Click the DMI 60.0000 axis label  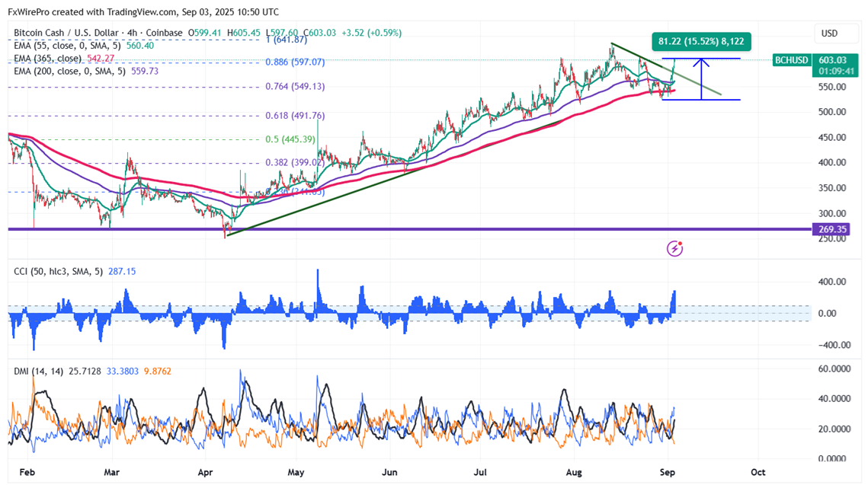coord(834,369)
